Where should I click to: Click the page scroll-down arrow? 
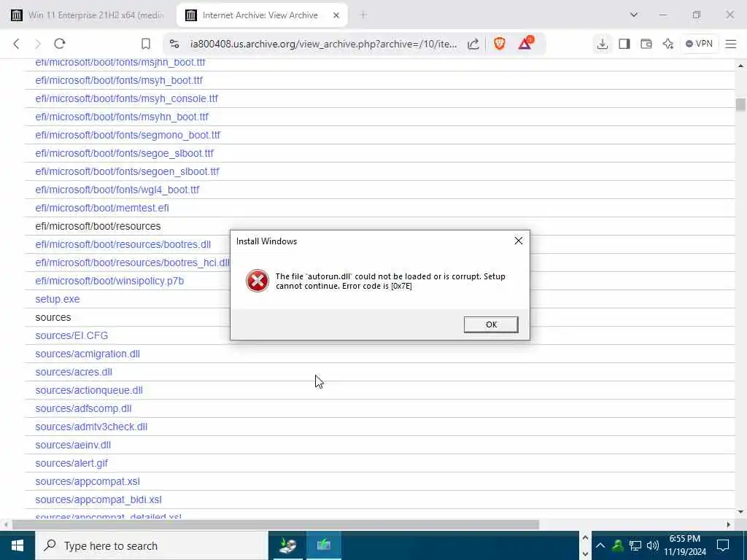point(740,511)
